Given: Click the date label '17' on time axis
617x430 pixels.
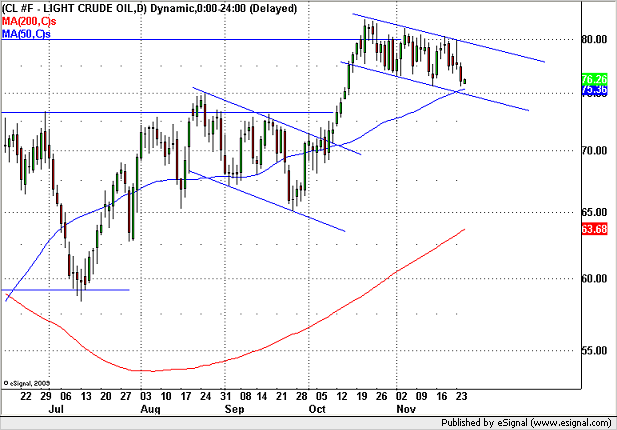Looking at the screenshot, I should [186, 396].
